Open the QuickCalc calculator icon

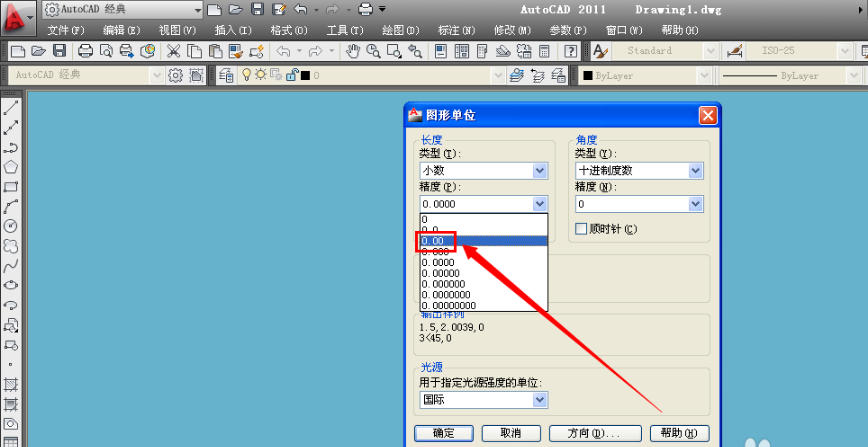(x=544, y=52)
